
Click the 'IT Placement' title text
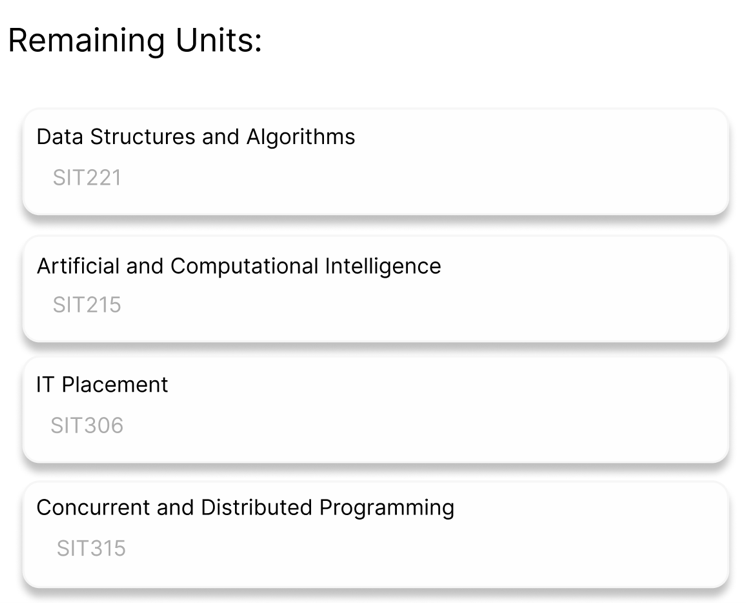tap(102, 385)
